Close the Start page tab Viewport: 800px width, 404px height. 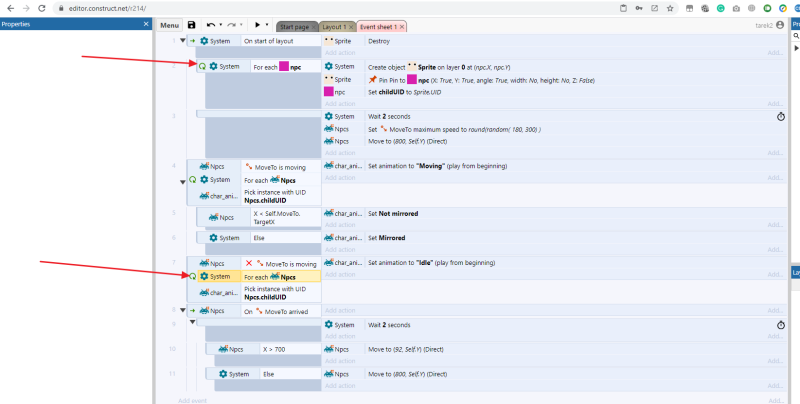click(313, 27)
